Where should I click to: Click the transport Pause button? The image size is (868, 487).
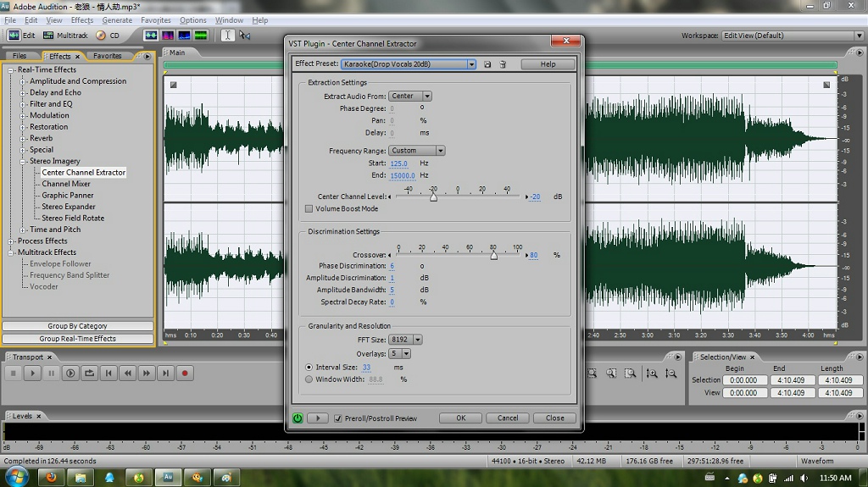click(x=52, y=373)
